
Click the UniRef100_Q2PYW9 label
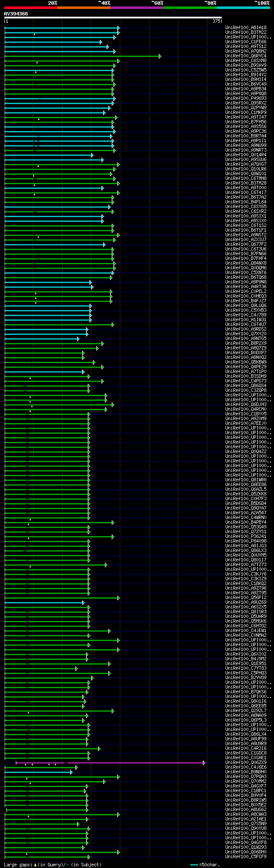pos(246,108)
